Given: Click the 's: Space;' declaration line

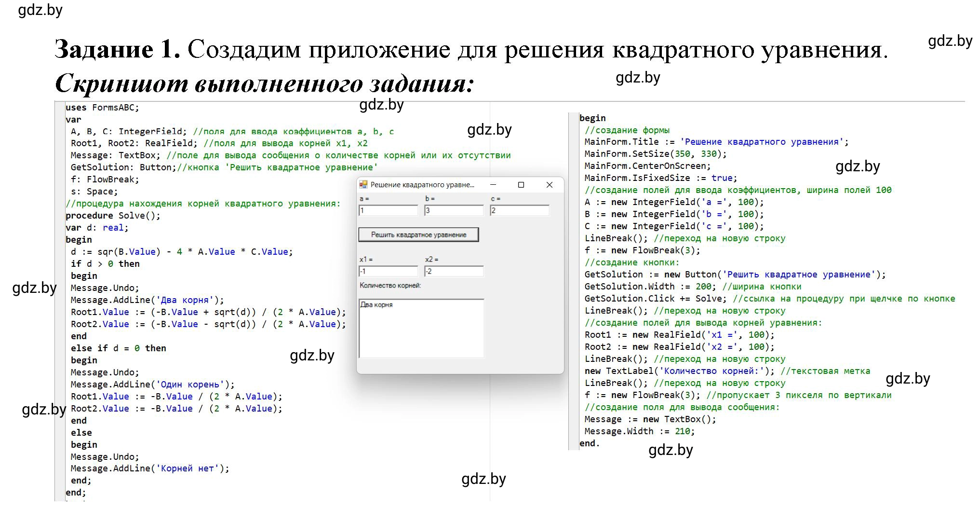Looking at the screenshot, I should click(x=94, y=192).
